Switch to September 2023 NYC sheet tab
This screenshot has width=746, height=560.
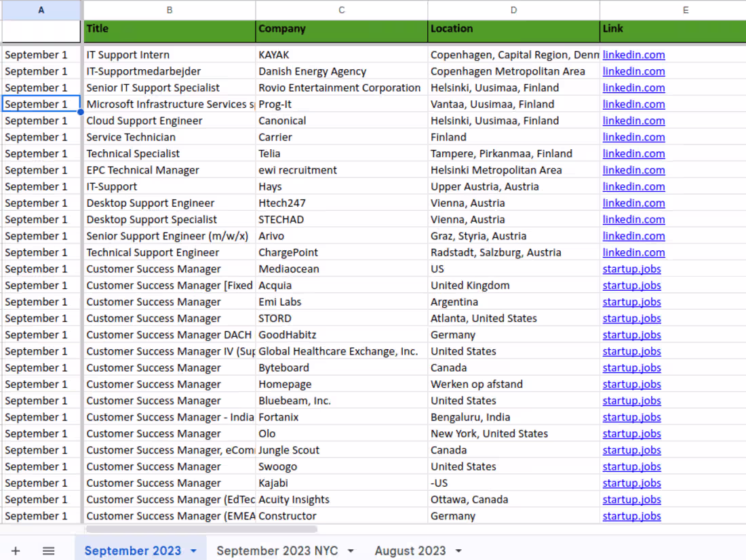point(277,551)
